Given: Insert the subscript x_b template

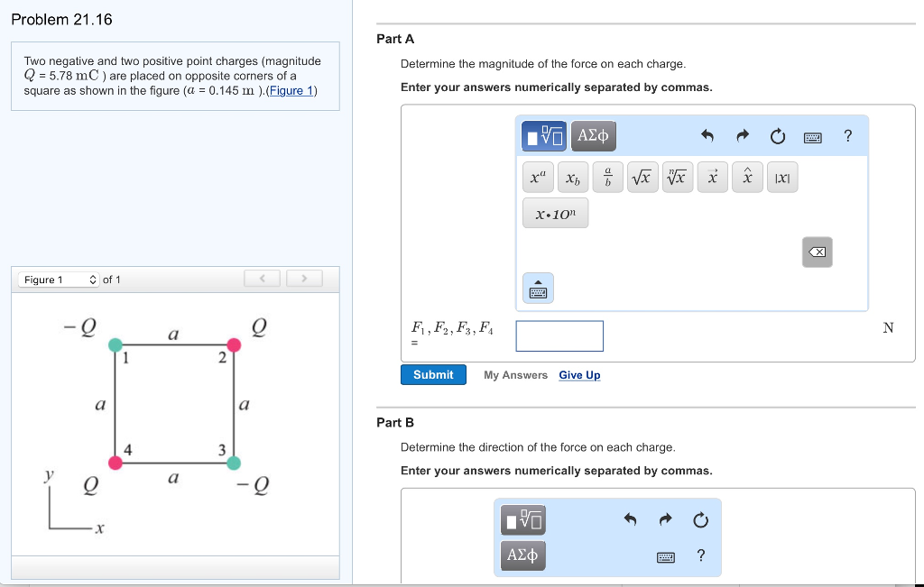Looking at the screenshot, I should pyautogui.click(x=572, y=178).
